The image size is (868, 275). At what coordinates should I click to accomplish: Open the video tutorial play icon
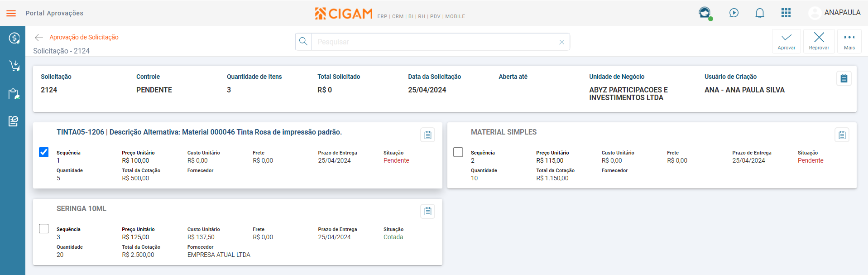[734, 13]
